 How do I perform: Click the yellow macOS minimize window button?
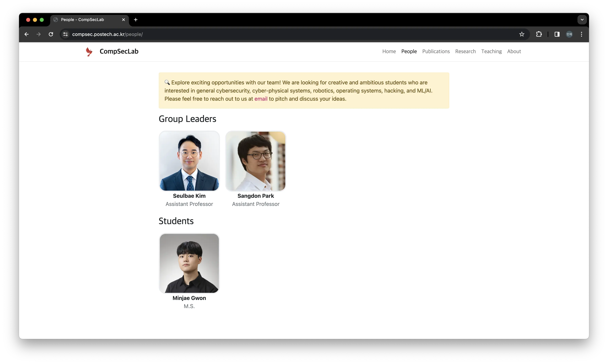35,20
